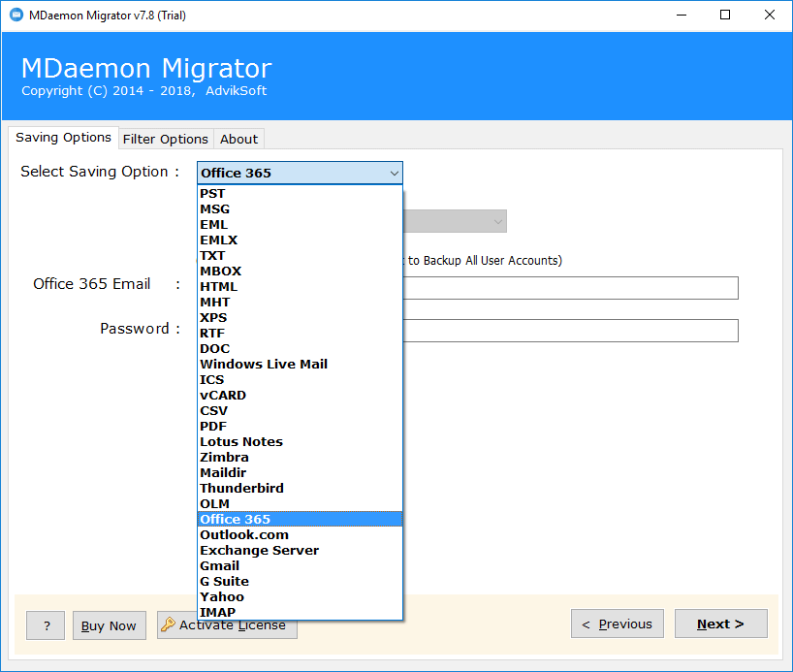This screenshot has height=672, width=793.
Task: Choose DOC saving format
Action: point(300,349)
